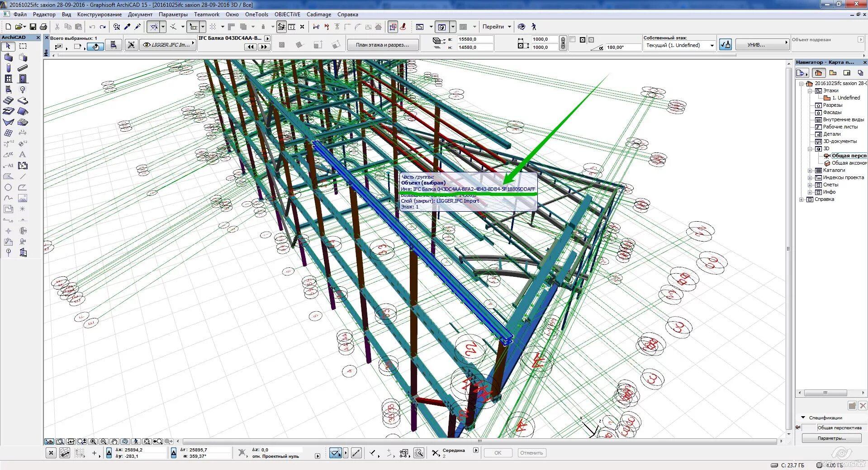Open the УНИВ... flyout button

(x=762, y=45)
